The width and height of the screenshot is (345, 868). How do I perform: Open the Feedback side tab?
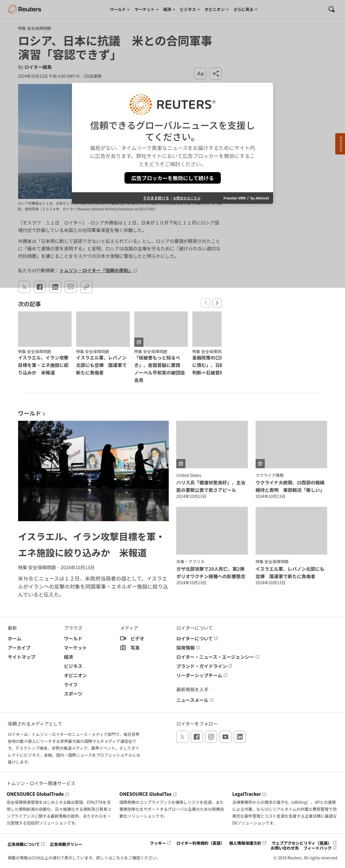pos(340,144)
